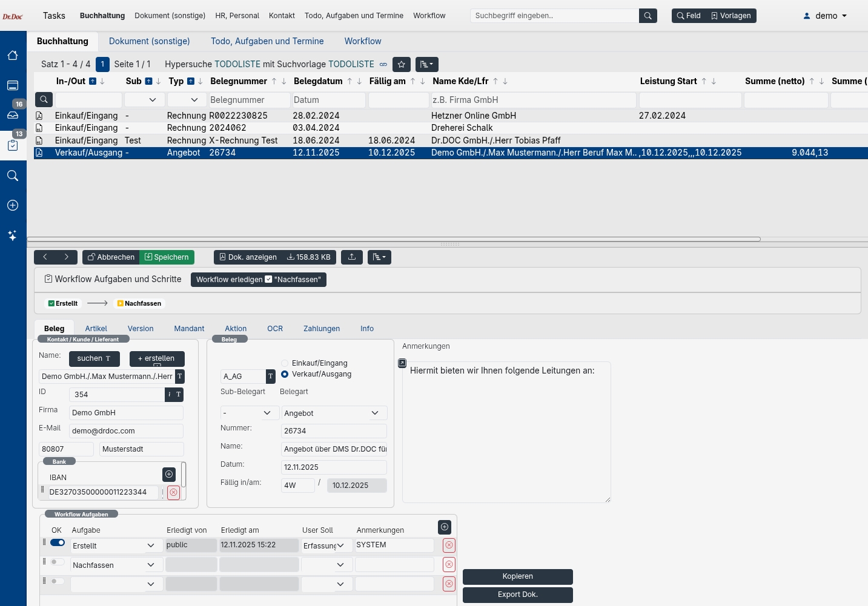Image resolution: width=868 pixels, height=606 pixels.
Task: Click the Feld search button in the top bar
Action: pyautogui.click(x=689, y=16)
